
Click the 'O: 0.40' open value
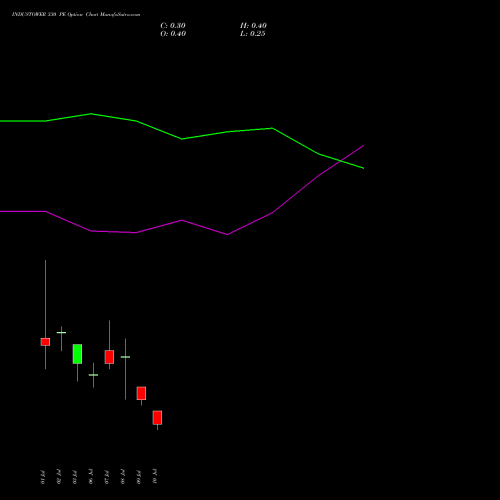point(173,34)
